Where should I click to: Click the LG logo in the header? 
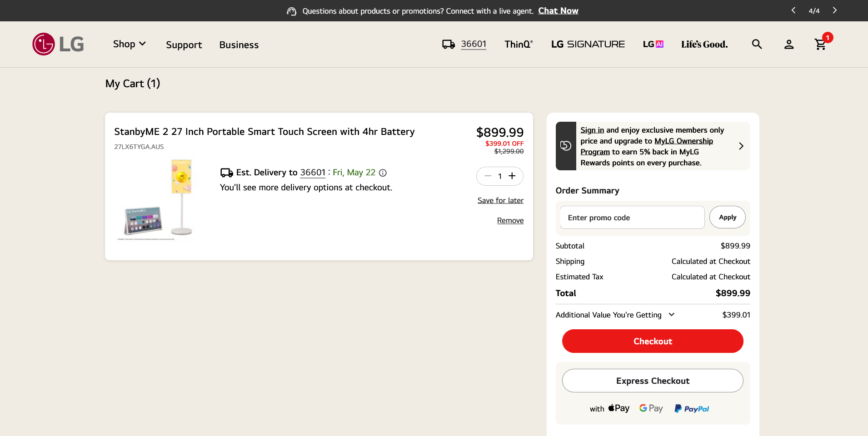58,44
